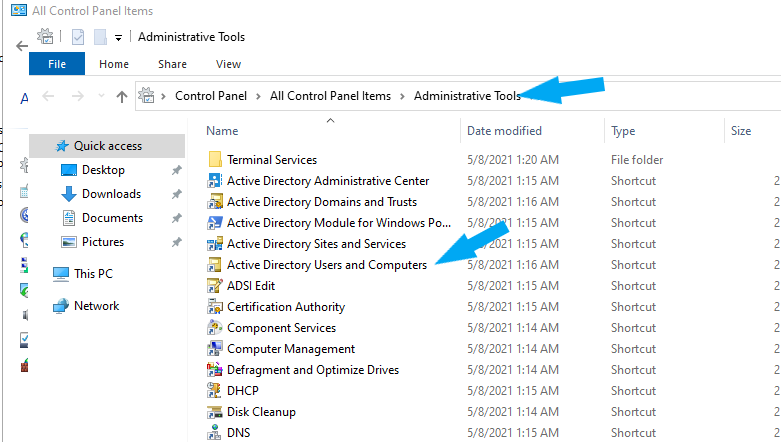Click the Certification Authority icon
781x442 pixels.
pos(215,306)
